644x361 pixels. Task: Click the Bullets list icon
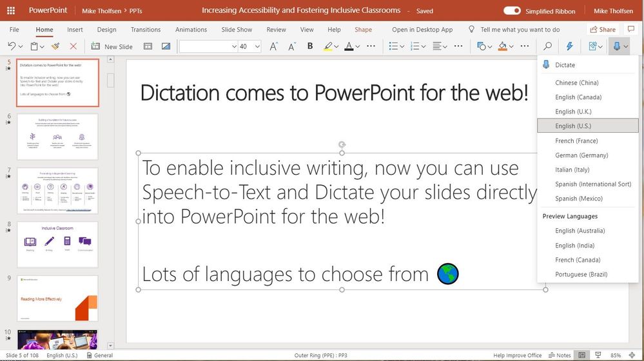pyautogui.click(x=393, y=46)
